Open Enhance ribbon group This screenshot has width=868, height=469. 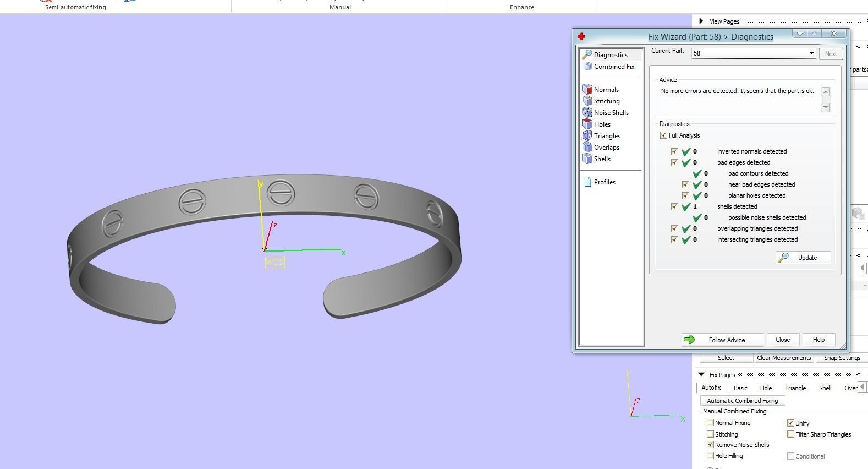[x=521, y=7]
